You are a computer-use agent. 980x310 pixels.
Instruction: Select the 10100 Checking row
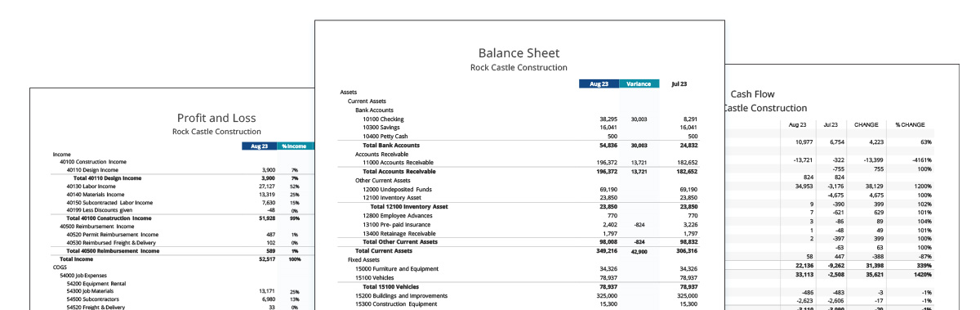pos(519,119)
